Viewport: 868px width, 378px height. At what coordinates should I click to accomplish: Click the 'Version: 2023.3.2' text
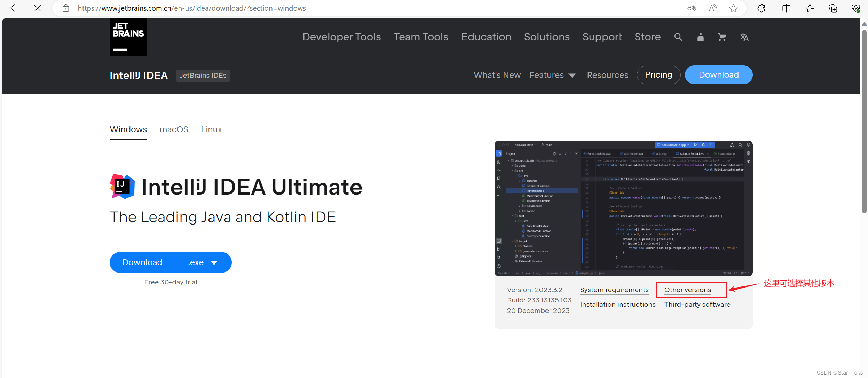(535, 290)
